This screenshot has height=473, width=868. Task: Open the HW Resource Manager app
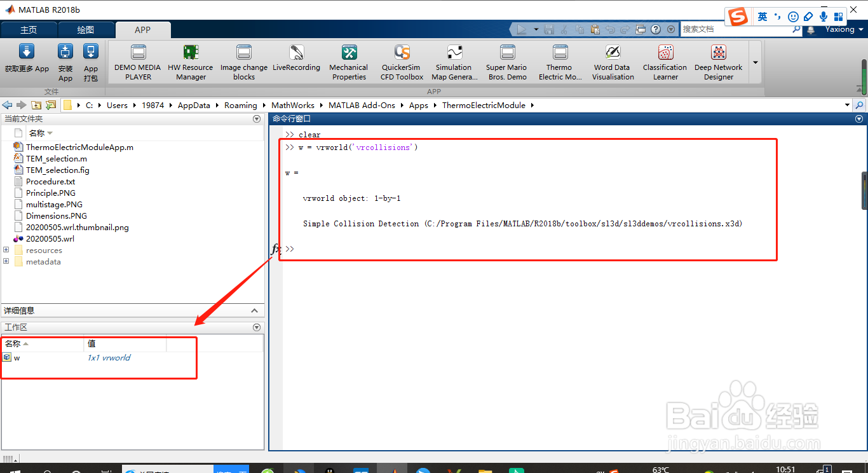191,62
